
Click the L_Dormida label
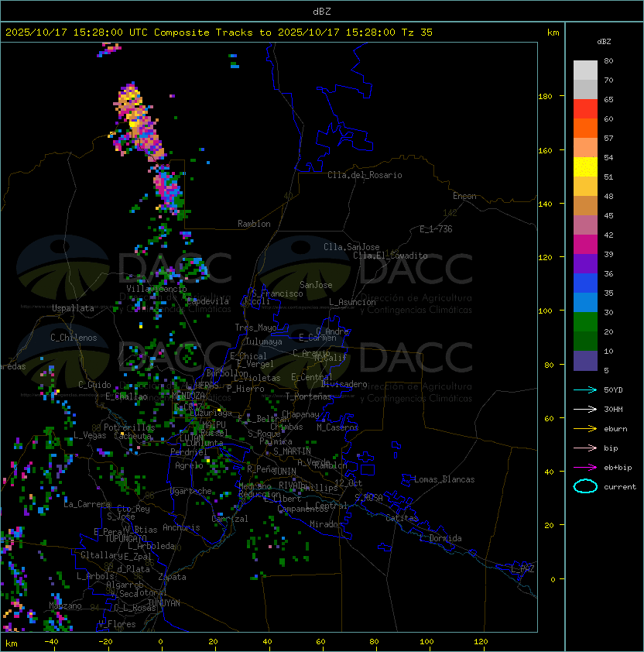point(440,538)
